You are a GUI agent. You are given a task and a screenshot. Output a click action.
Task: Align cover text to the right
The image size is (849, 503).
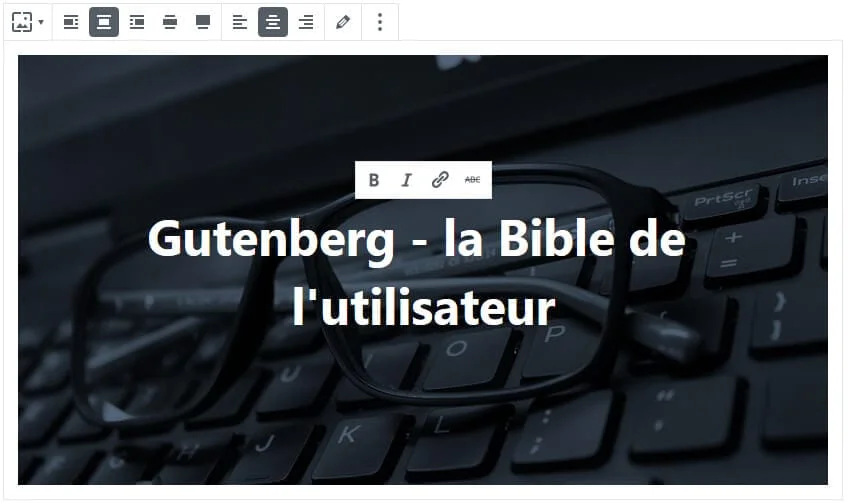pos(306,22)
